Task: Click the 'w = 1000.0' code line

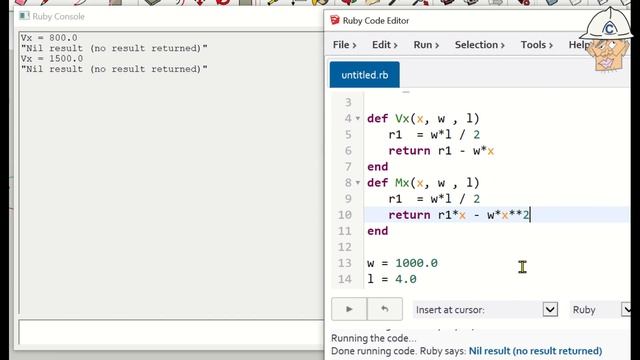Action: pyautogui.click(x=402, y=263)
